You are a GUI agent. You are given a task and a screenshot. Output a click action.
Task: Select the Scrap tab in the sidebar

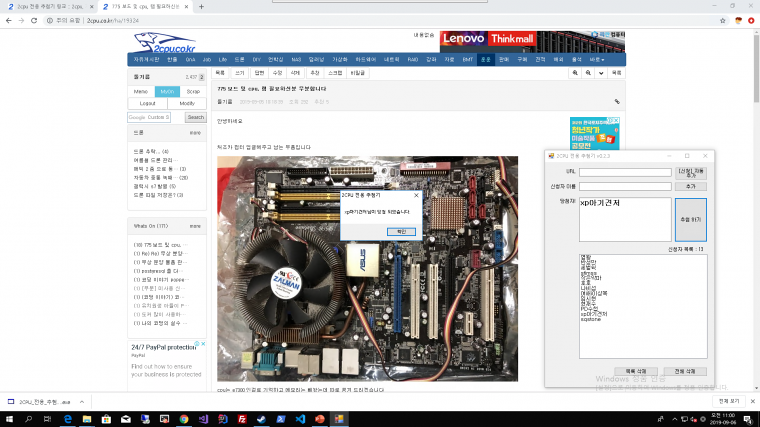click(x=193, y=92)
